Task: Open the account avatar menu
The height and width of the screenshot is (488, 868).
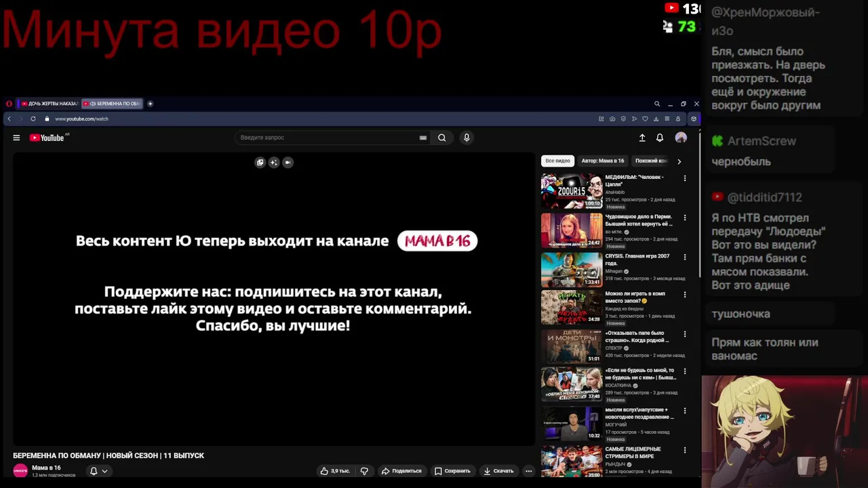Action: 681,138
